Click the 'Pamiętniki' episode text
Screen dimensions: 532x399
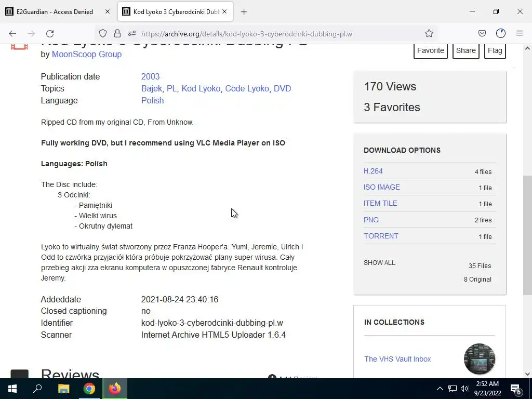point(96,205)
